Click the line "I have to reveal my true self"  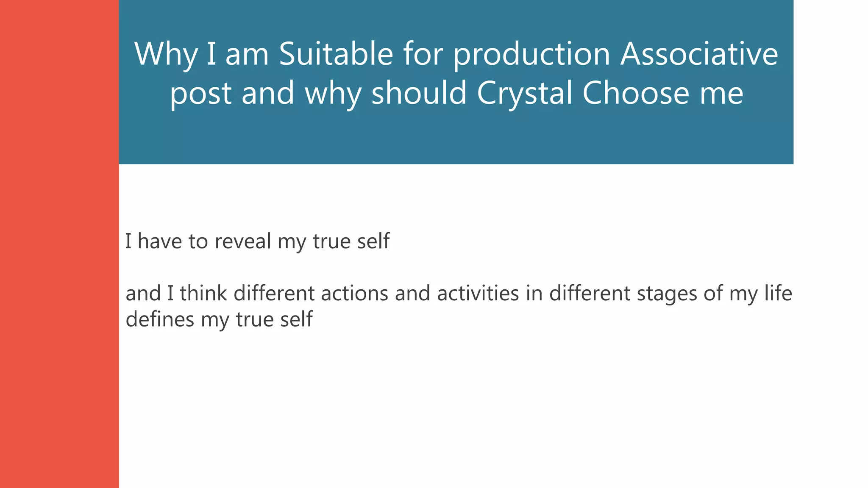pos(257,241)
